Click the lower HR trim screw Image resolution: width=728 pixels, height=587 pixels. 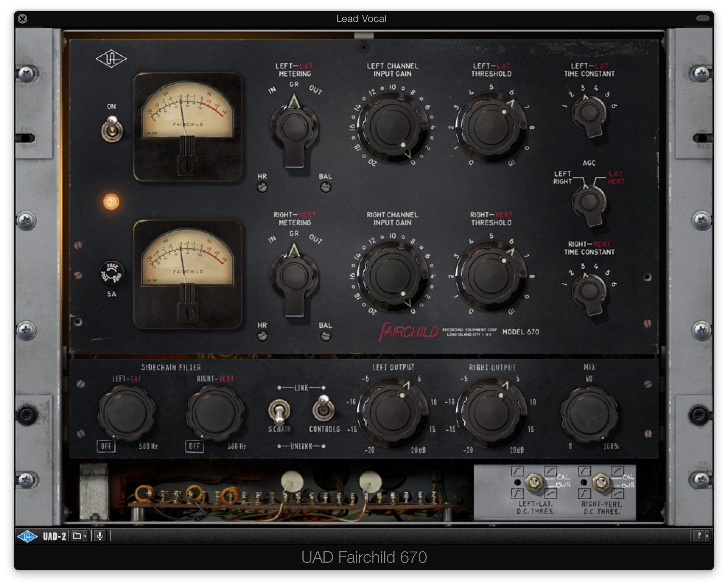point(262,336)
